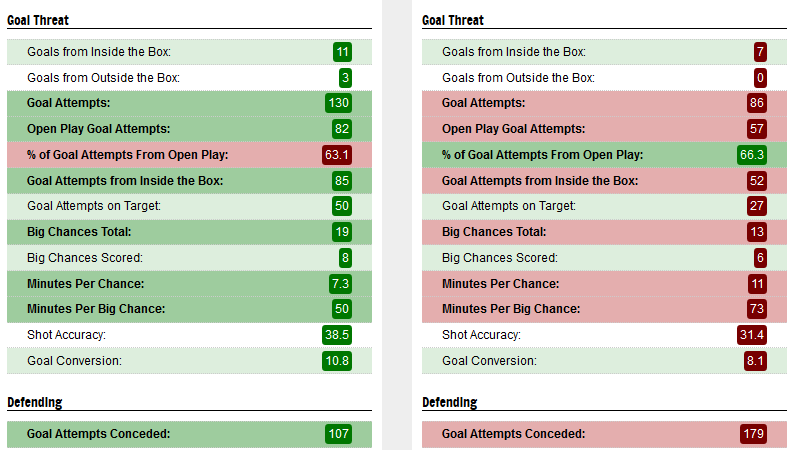This screenshot has width=796, height=450.
Task: Click the right badge showing 179
Action: pyautogui.click(x=753, y=434)
